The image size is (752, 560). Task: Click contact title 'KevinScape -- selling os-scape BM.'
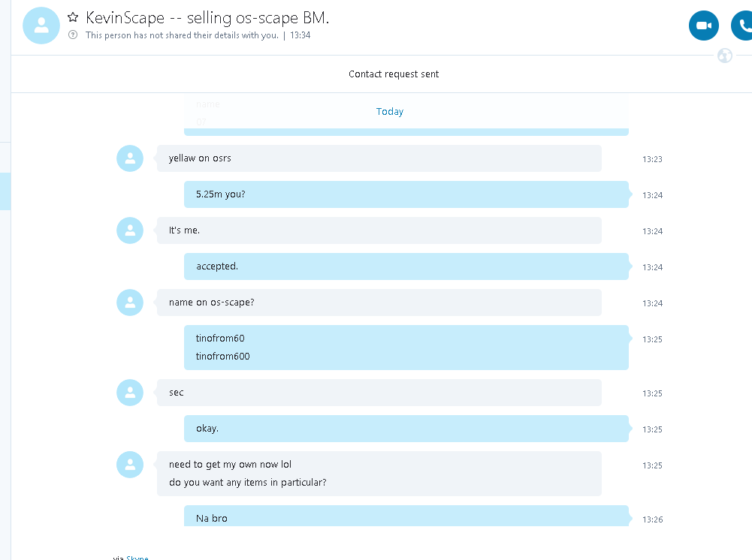pos(207,17)
